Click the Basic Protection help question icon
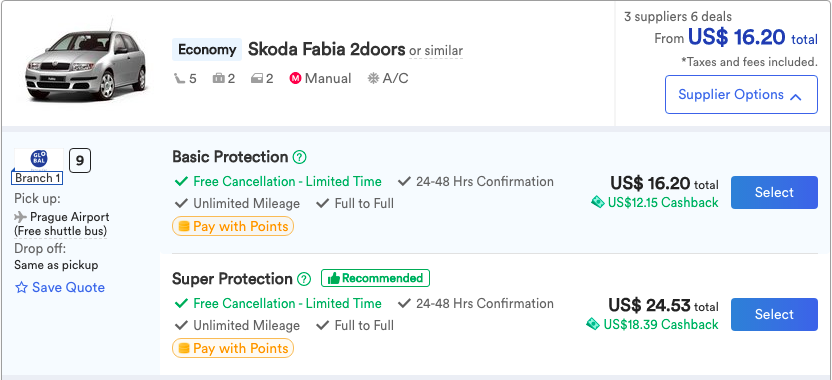This screenshot has height=380, width=832. pyautogui.click(x=300, y=157)
